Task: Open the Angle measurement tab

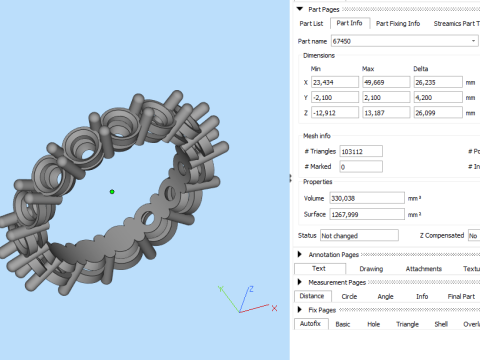Action: pos(385,296)
